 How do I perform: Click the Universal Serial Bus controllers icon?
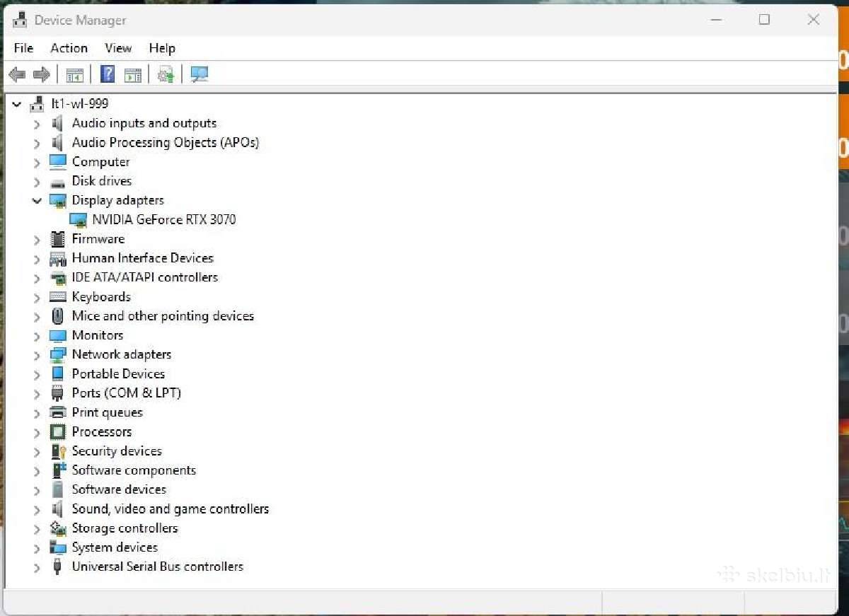click(x=57, y=566)
